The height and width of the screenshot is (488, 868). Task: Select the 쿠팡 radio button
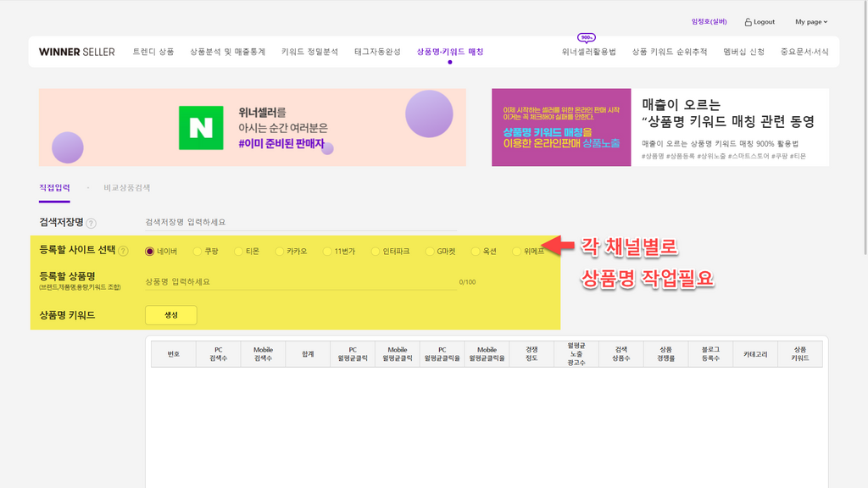(197, 251)
